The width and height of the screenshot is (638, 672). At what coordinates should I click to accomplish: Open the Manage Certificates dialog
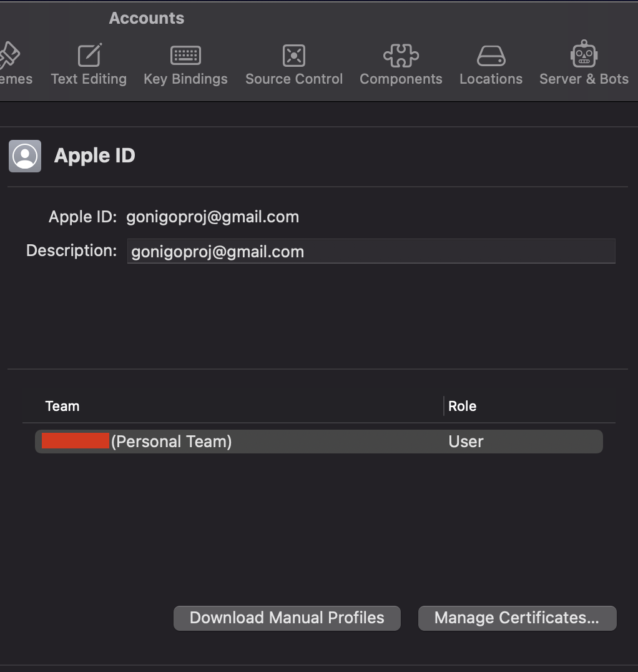pyautogui.click(x=517, y=618)
